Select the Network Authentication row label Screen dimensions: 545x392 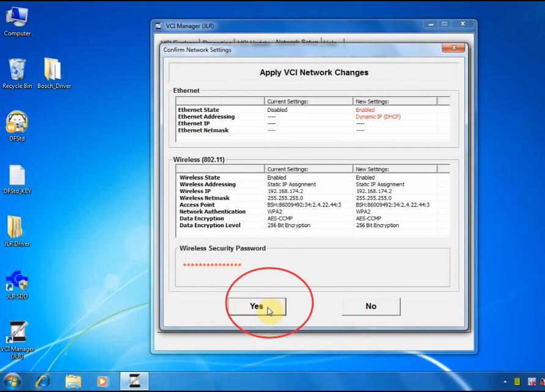(x=213, y=211)
